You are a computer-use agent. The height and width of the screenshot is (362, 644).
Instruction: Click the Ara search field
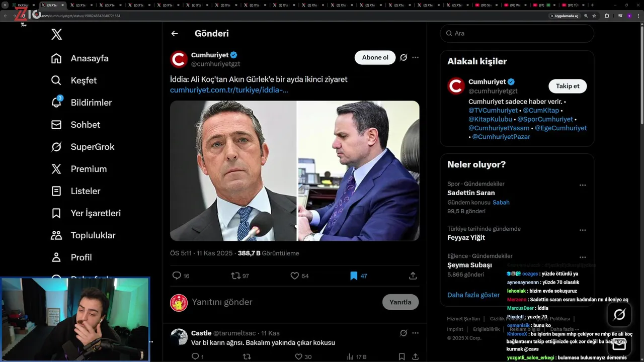pos(518,33)
